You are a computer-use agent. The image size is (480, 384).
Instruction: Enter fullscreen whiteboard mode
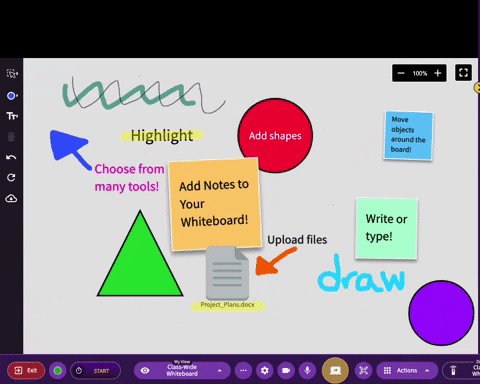pyautogui.click(x=463, y=73)
